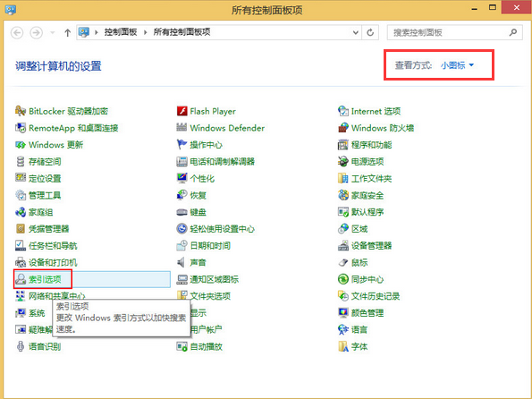Click the 同步中心 green icon
Viewport: 532px width, 399px height.
click(343, 279)
